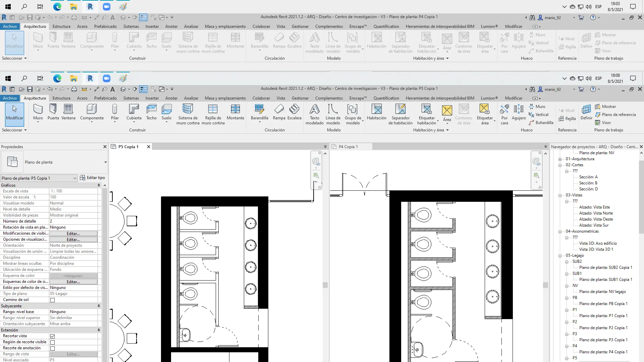The image size is (644, 362).
Task: Click vertical scrollbar thumb of P5 Copia 1 view
Action: point(325,285)
